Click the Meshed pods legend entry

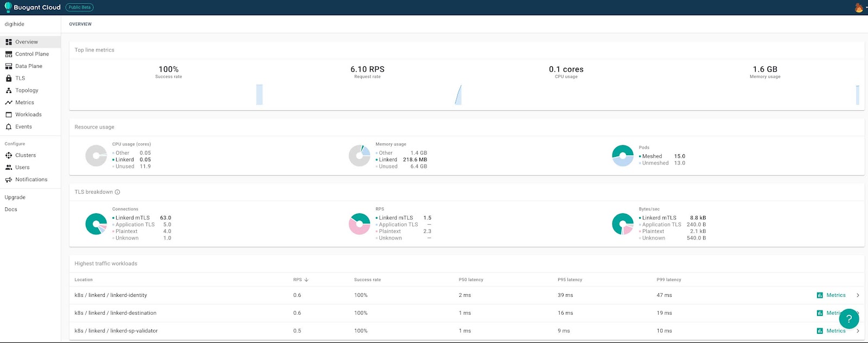pyautogui.click(x=662, y=156)
